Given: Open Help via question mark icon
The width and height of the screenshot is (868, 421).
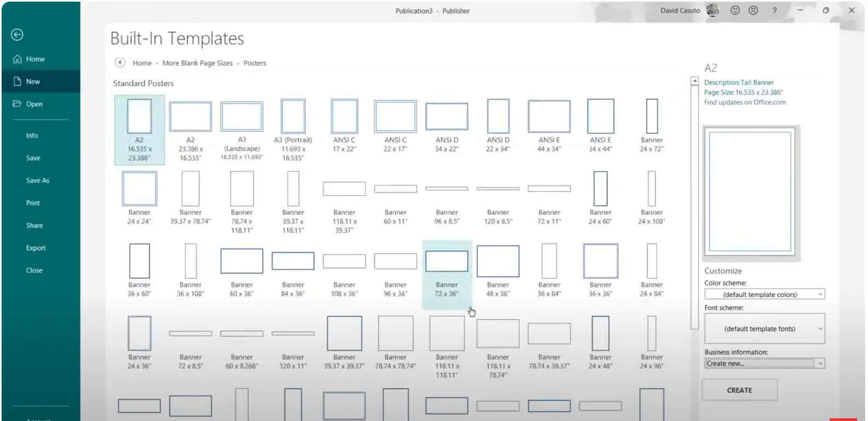Looking at the screenshot, I should 774,10.
